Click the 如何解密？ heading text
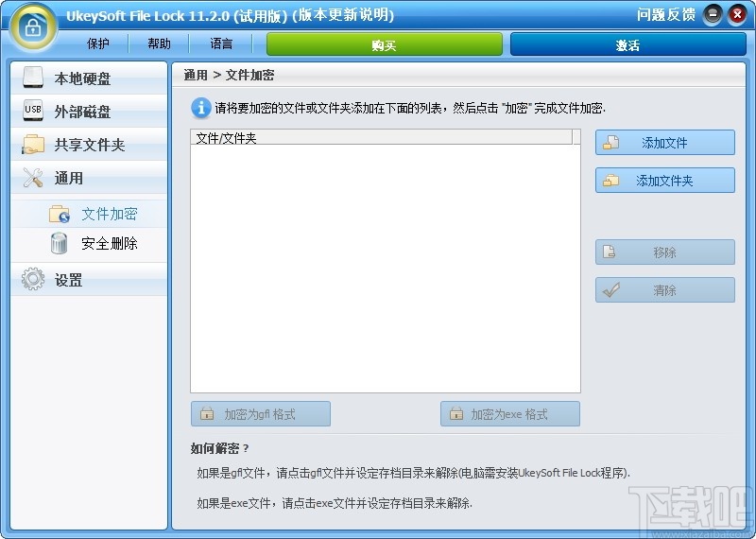Image resolution: width=756 pixels, height=539 pixels. (x=219, y=449)
